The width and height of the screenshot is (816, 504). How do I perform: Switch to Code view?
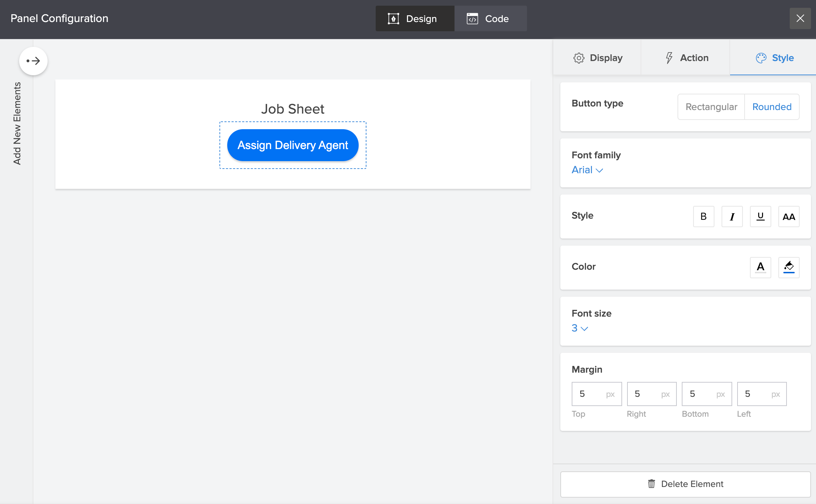(x=490, y=18)
